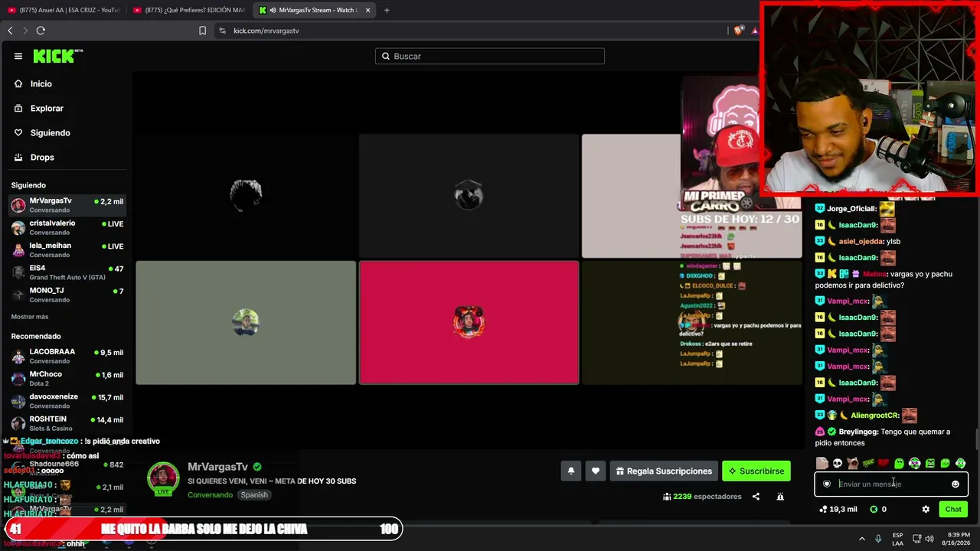Open LACOBRAAA recommended channel
Image resolution: width=980 pixels, height=551 pixels.
coord(67,356)
